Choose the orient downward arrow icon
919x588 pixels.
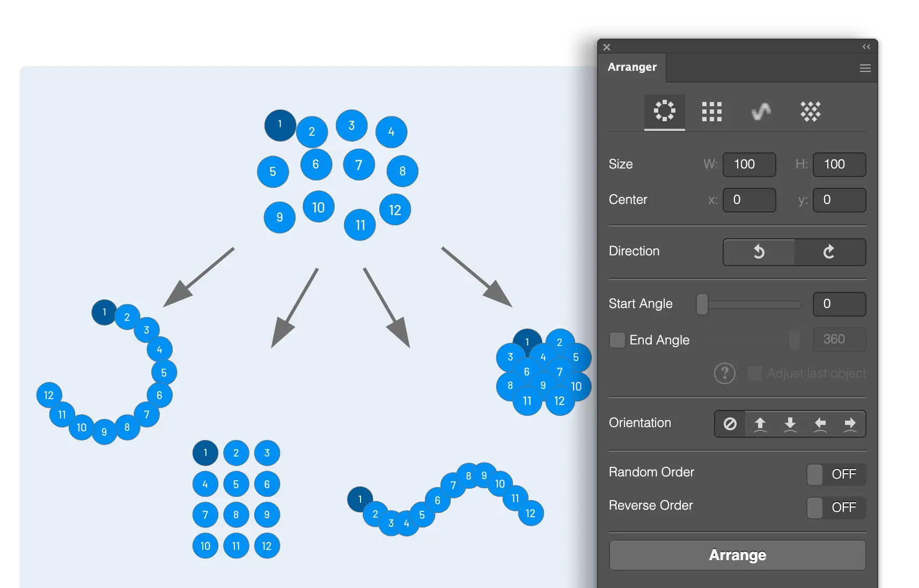click(x=790, y=424)
